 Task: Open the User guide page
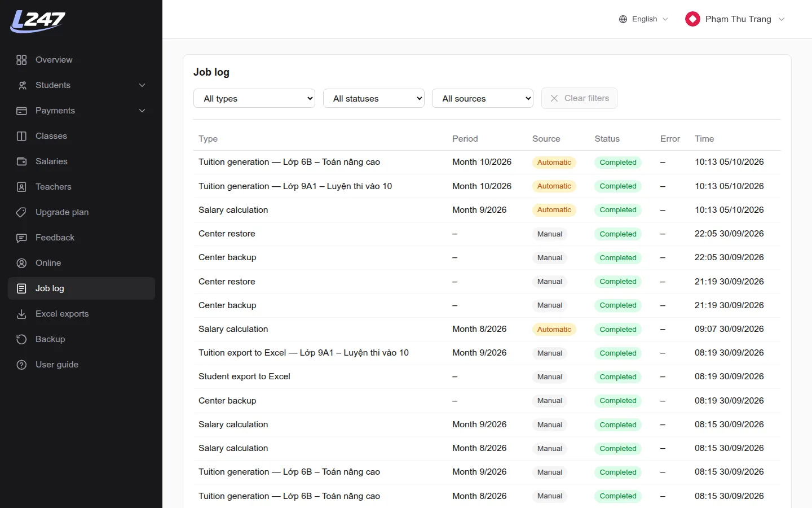pyautogui.click(x=81, y=365)
